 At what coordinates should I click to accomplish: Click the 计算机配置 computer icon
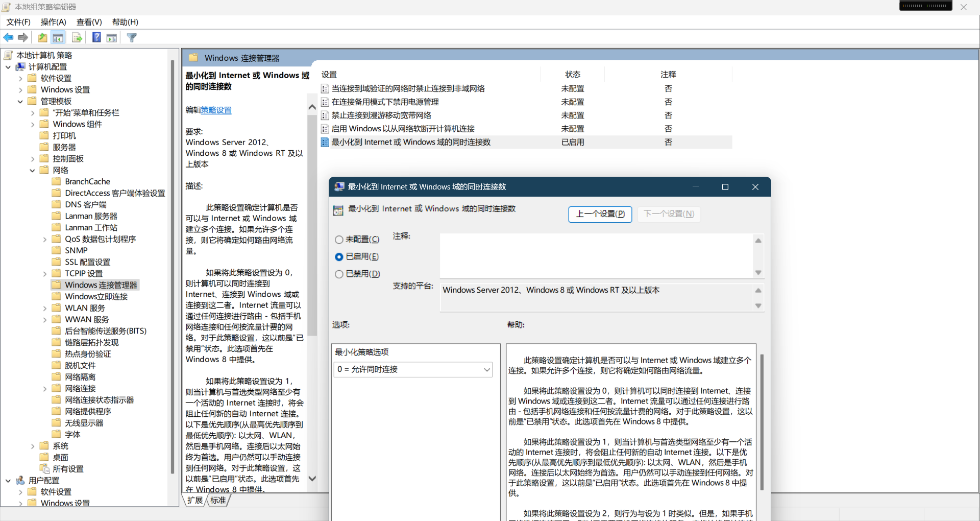20,67
